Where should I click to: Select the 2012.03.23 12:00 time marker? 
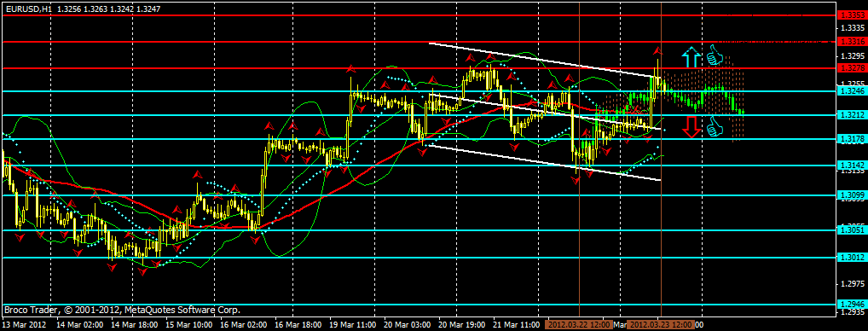[661, 324]
